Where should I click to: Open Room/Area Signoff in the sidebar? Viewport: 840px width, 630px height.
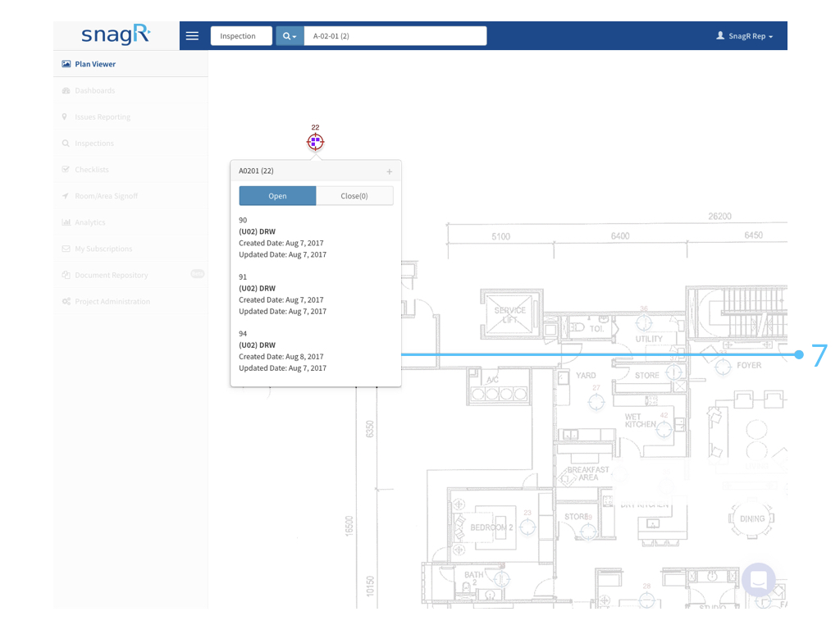[x=130, y=196]
